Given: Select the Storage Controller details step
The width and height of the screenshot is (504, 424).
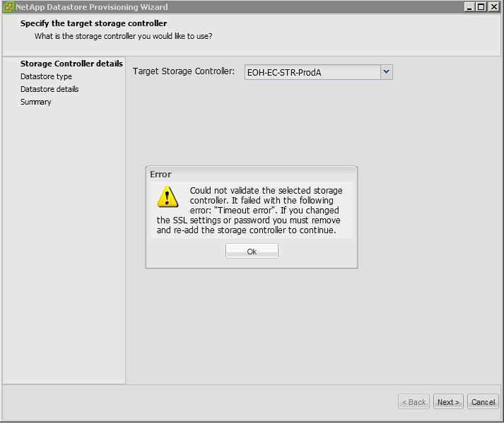Looking at the screenshot, I should (71, 64).
